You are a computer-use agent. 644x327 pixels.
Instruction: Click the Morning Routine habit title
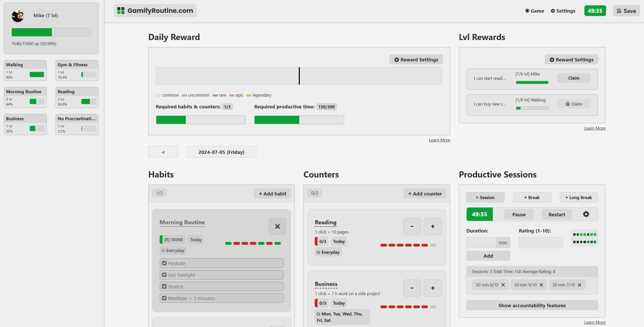click(182, 222)
